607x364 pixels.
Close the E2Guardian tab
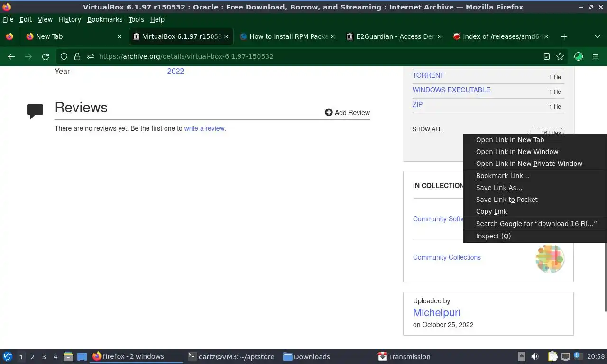coord(440,36)
